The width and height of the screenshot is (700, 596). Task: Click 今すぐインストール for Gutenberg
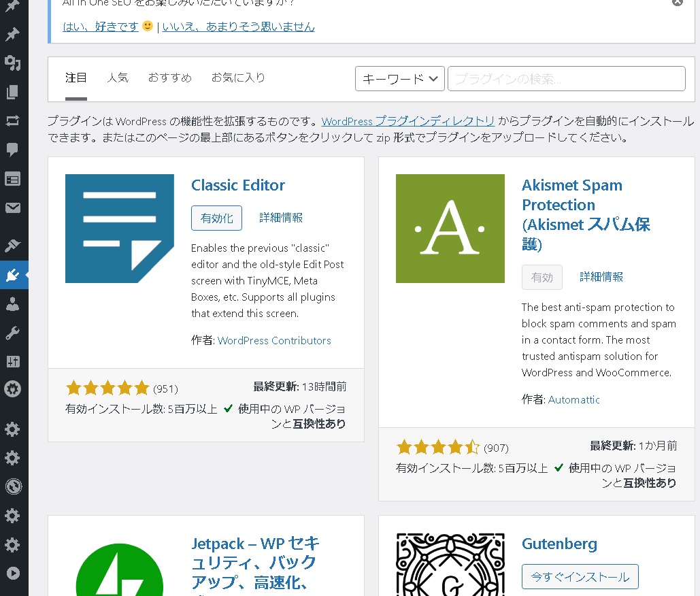[580, 577]
